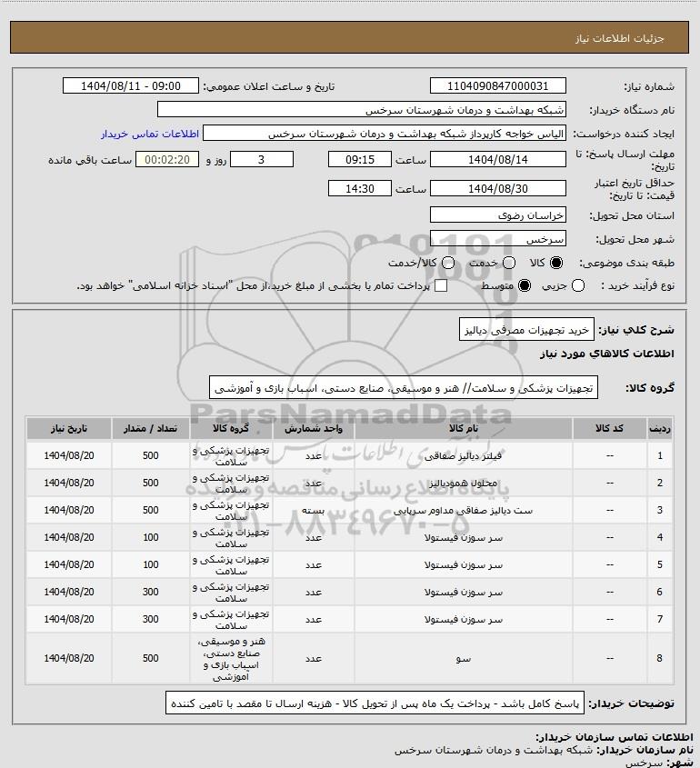
Task: Click the نام کالا column header
Action: tap(463, 429)
